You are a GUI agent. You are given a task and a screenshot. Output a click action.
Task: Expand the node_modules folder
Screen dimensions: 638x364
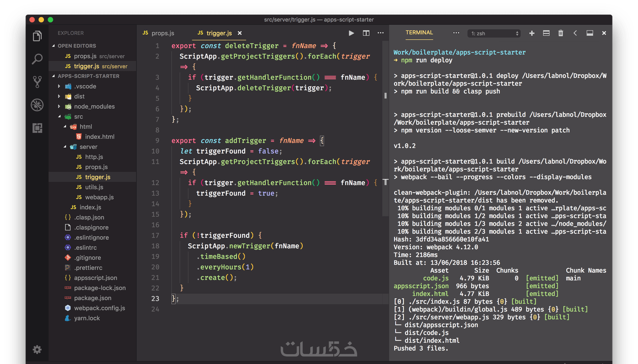[x=94, y=107]
